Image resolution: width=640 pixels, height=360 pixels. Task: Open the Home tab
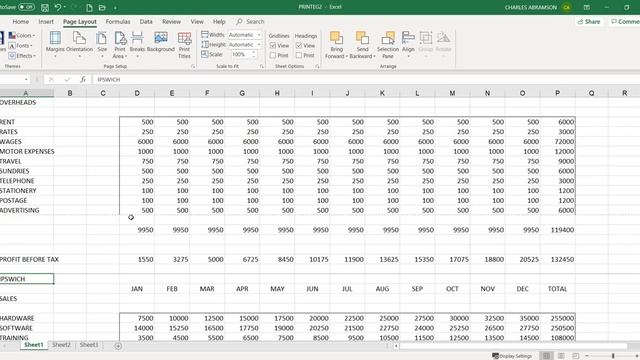20,22
